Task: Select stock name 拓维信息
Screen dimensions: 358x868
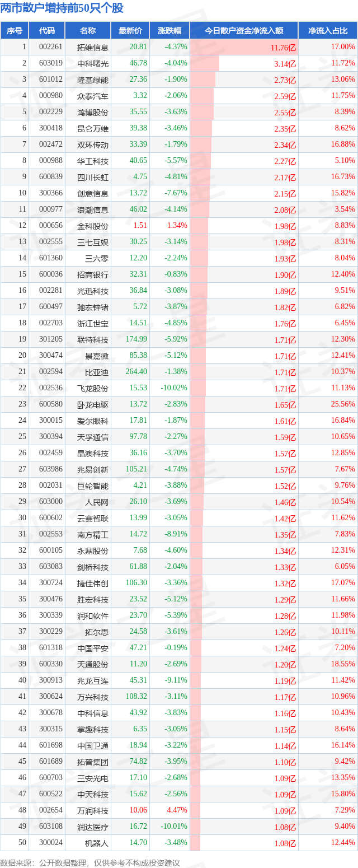Action: 93,47
